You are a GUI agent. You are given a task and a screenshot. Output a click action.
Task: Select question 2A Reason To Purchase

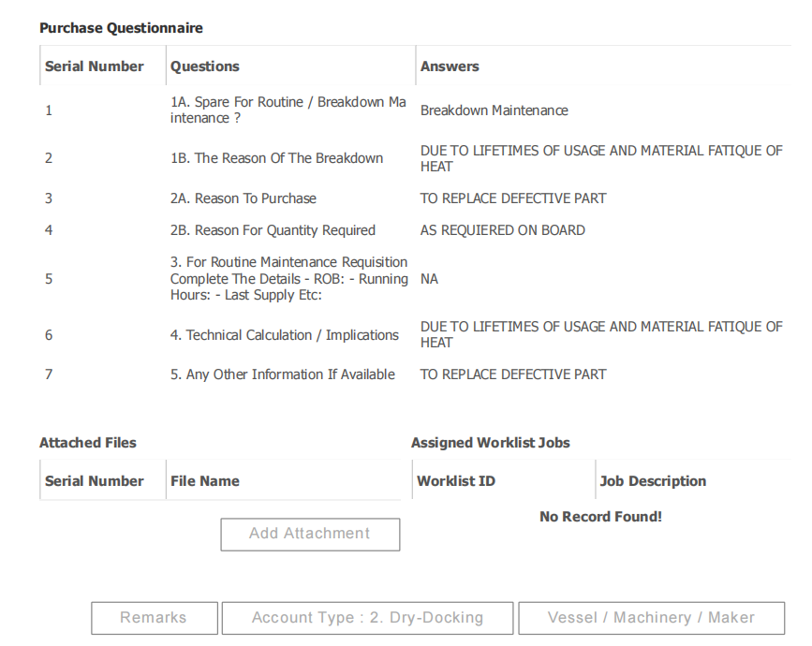[x=244, y=198]
